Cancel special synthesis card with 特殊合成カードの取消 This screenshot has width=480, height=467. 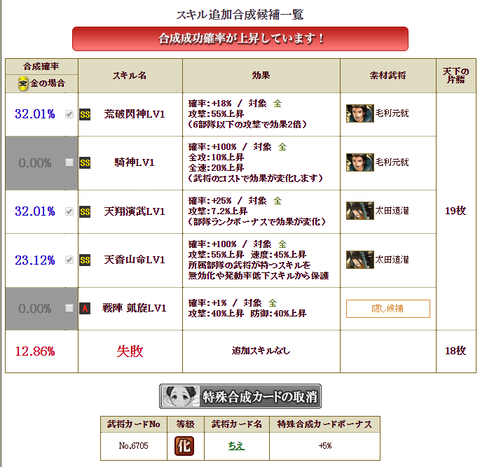240,396
